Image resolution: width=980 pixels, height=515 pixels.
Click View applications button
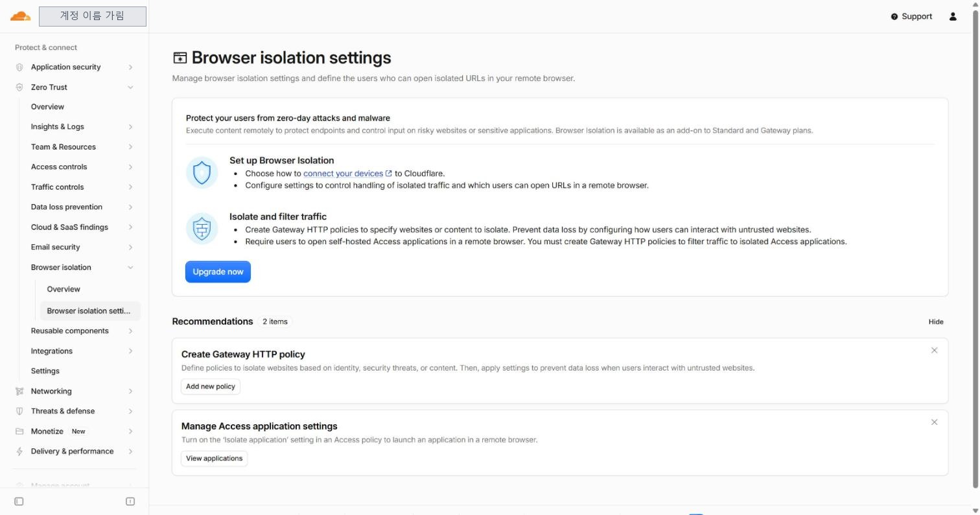[214, 459]
